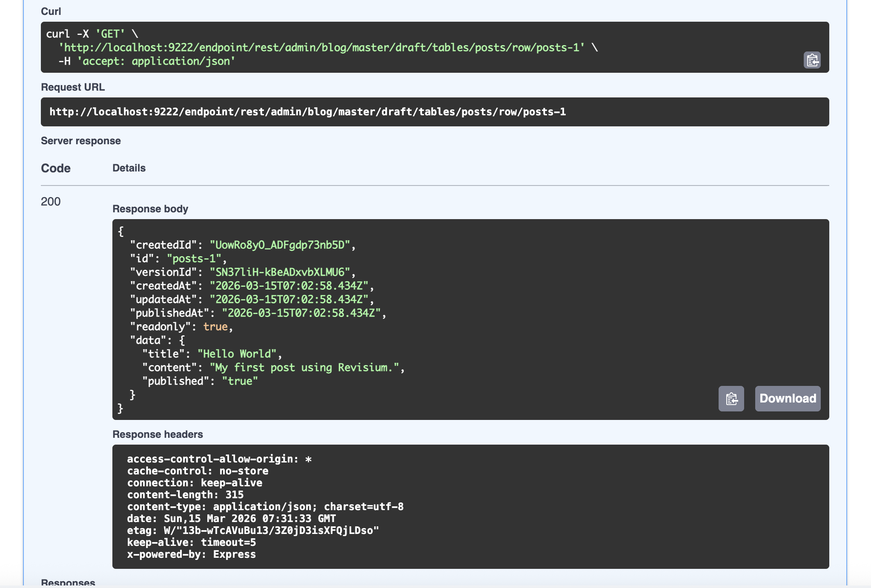Click the localhost:9222 request URL

coord(307,112)
